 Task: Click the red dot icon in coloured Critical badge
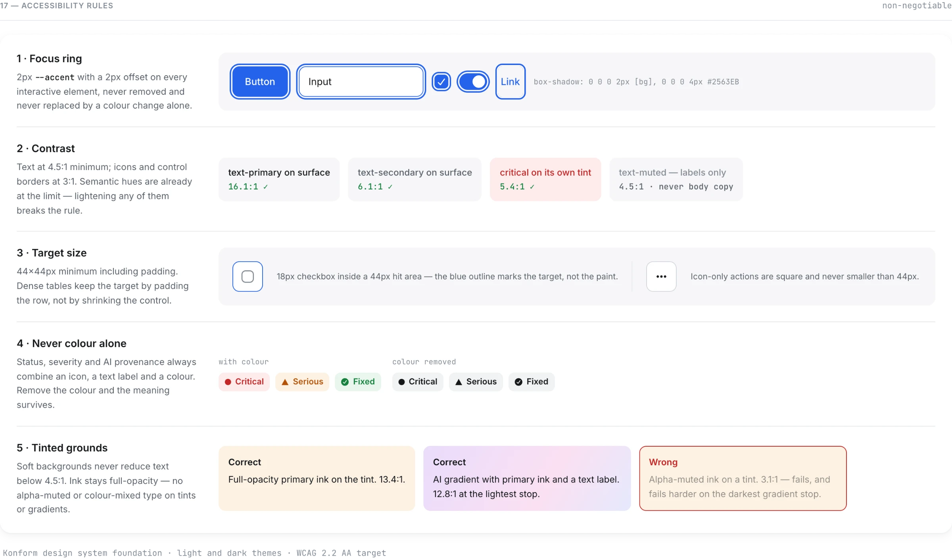[228, 382]
